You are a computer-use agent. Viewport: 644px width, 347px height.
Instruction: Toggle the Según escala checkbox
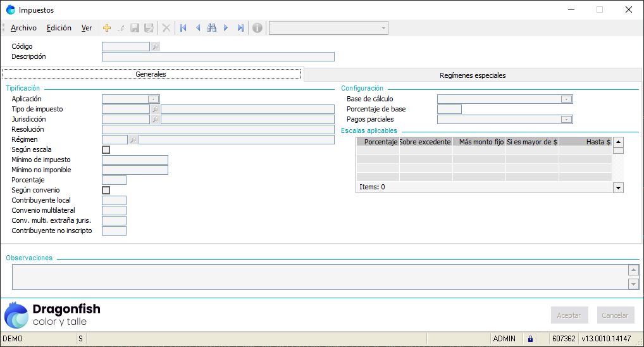106,149
